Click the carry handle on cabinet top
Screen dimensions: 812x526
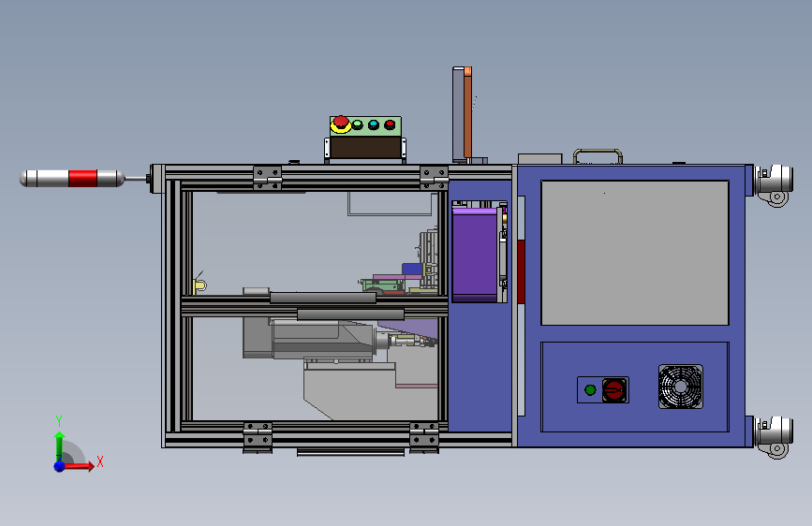pos(598,155)
